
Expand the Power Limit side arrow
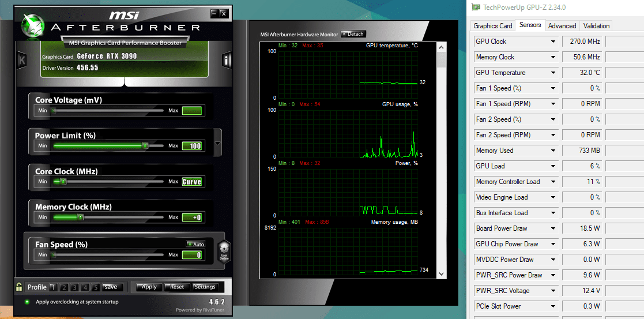coord(218,143)
